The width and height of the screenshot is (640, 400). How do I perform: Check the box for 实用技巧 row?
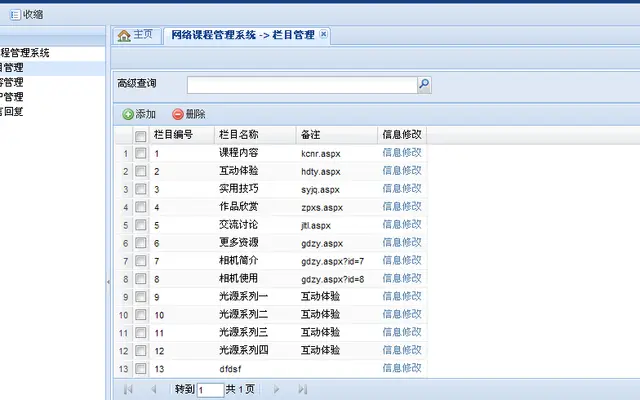click(140, 189)
